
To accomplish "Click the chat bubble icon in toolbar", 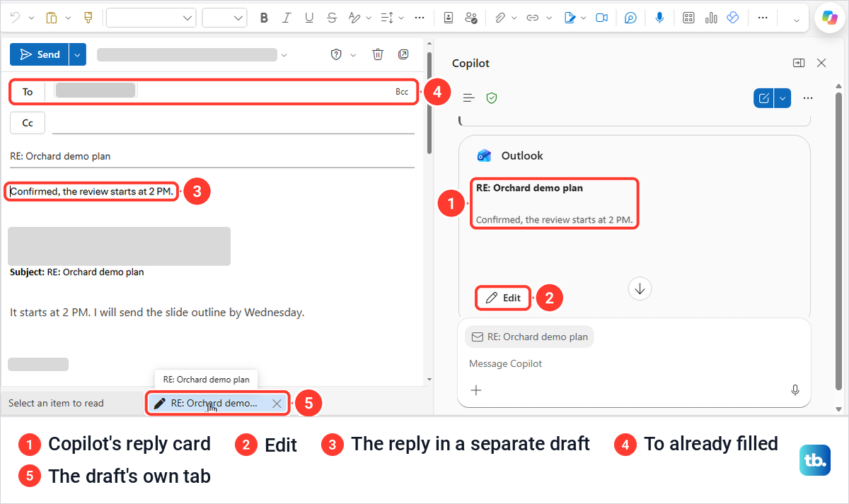I will [630, 18].
